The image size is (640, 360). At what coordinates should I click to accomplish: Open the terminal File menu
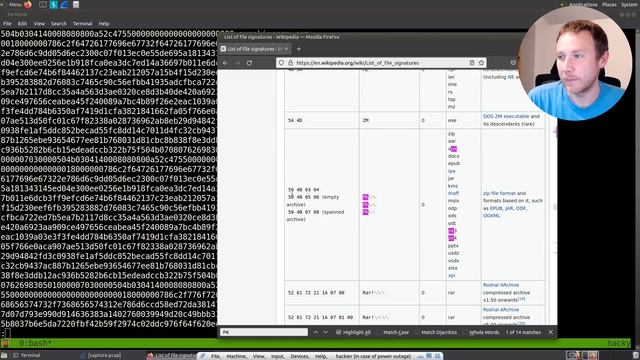[7, 24]
